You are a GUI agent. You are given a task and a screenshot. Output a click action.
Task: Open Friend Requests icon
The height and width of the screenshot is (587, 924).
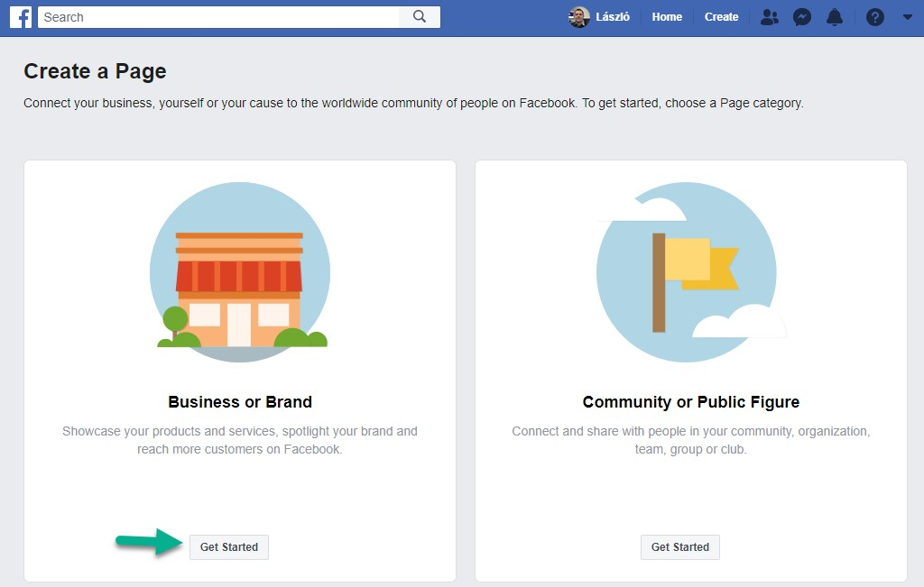(769, 17)
